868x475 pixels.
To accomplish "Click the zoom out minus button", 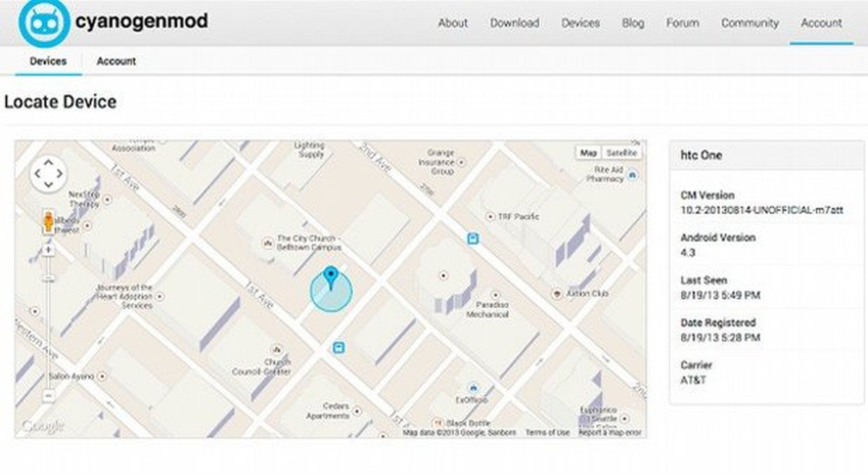I will [x=48, y=396].
